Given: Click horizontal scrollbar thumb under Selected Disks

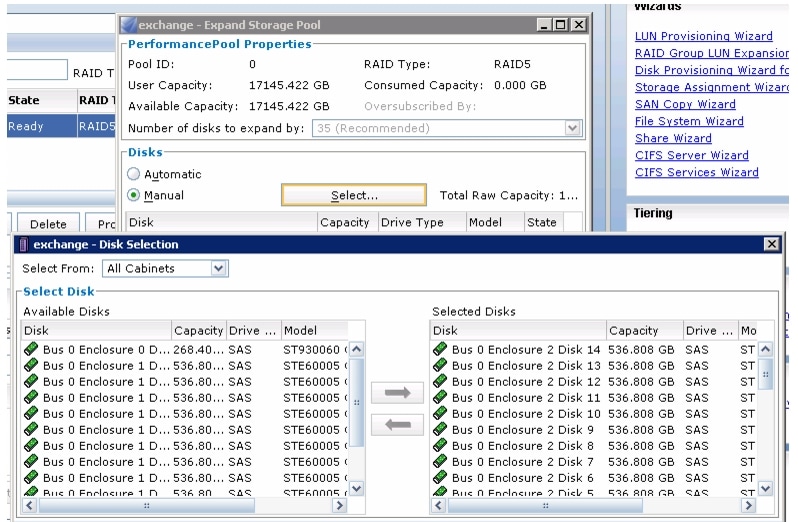Looking at the screenshot, I should tap(545, 505).
